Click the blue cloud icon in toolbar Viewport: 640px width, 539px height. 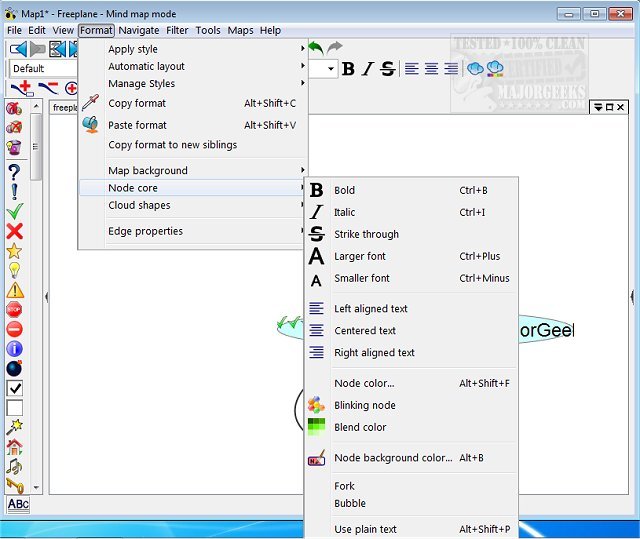tap(475, 69)
